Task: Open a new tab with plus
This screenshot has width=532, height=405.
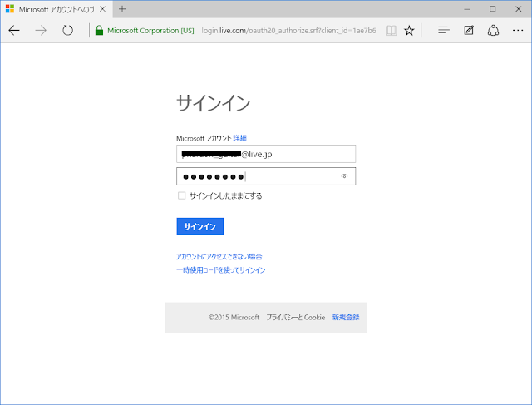Action: click(x=122, y=9)
